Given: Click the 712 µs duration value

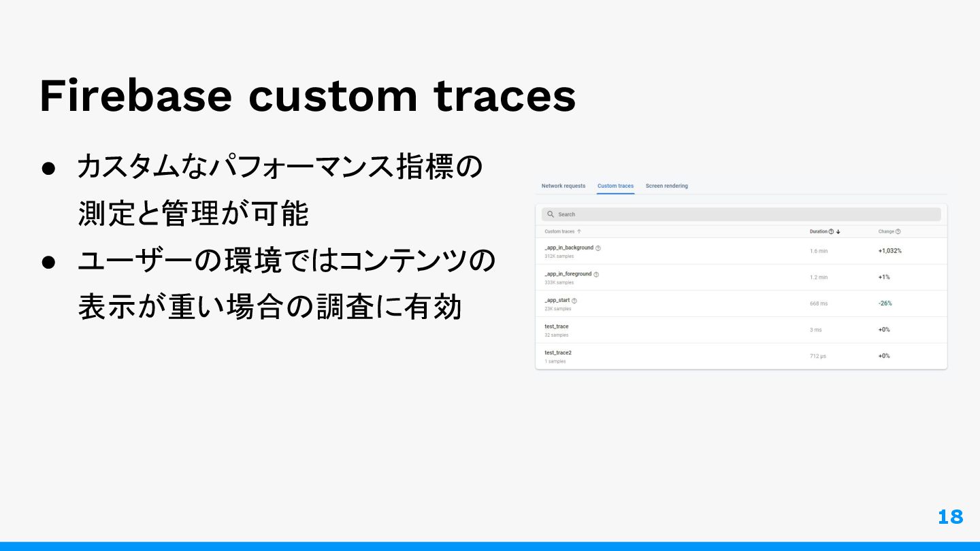Looking at the screenshot, I should pos(818,356).
